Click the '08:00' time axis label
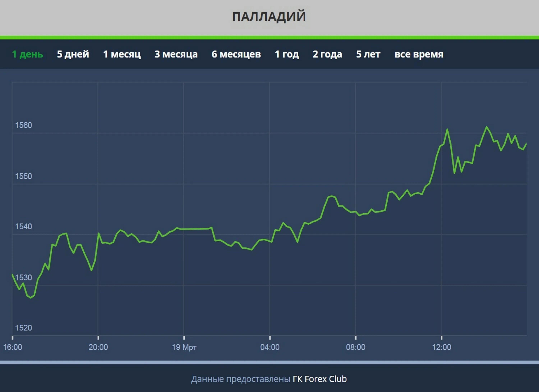This screenshot has height=392, width=539. point(356,347)
